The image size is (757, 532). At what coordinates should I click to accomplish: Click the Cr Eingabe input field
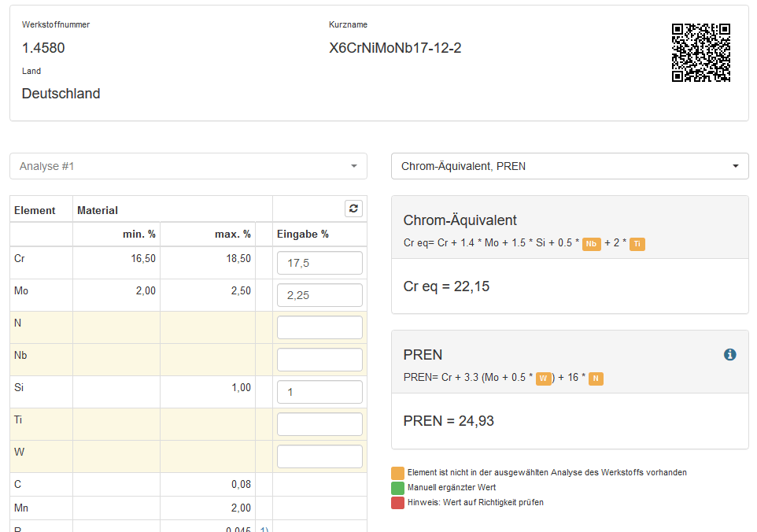pyautogui.click(x=319, y=263)
